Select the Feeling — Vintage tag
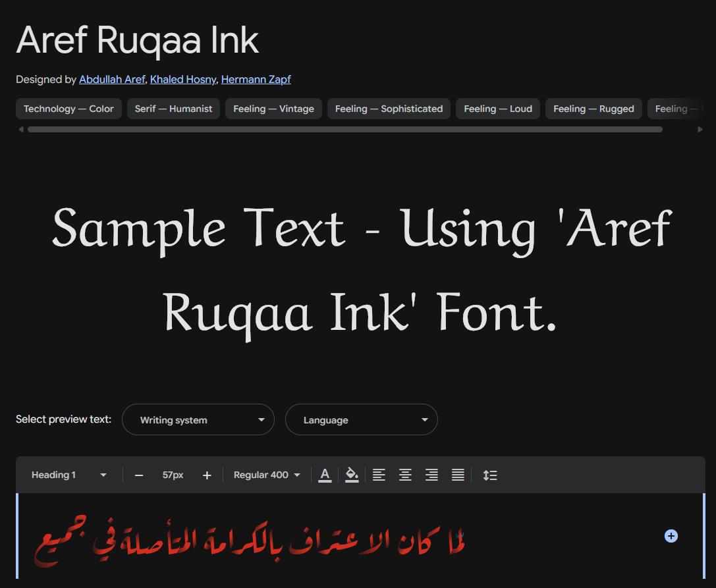The image size is (716, 588). pyautogui.click(x=273, y=109)
